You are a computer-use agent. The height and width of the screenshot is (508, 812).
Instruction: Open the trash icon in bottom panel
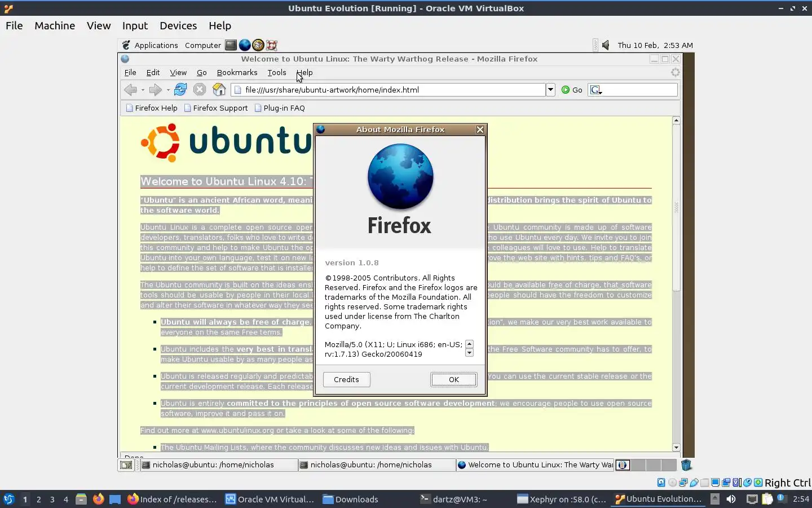pyautogui.click(x=686, y=465)
